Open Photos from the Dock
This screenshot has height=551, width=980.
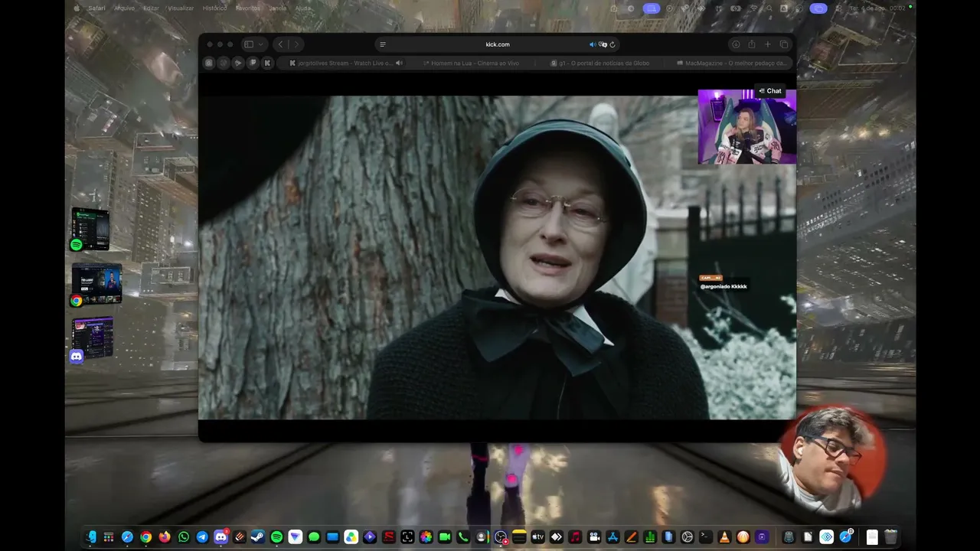[426, 537]
